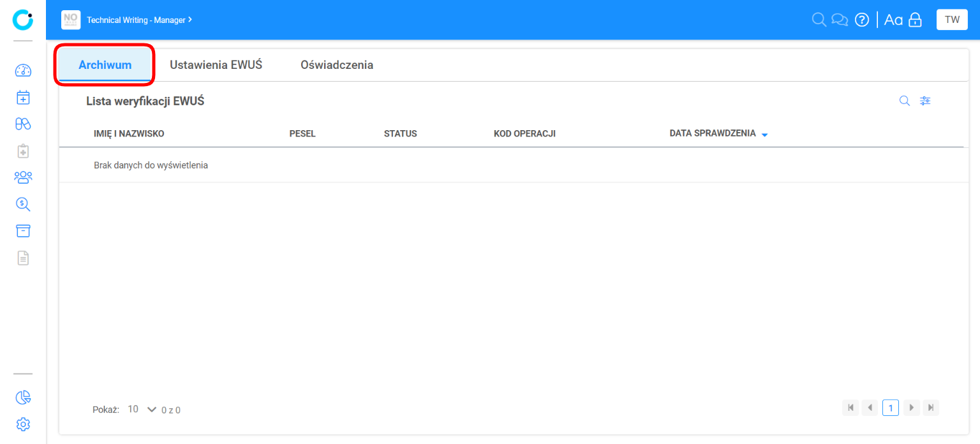
Task: Open the settings gear icon in sidebar
Action: [23, 424]
